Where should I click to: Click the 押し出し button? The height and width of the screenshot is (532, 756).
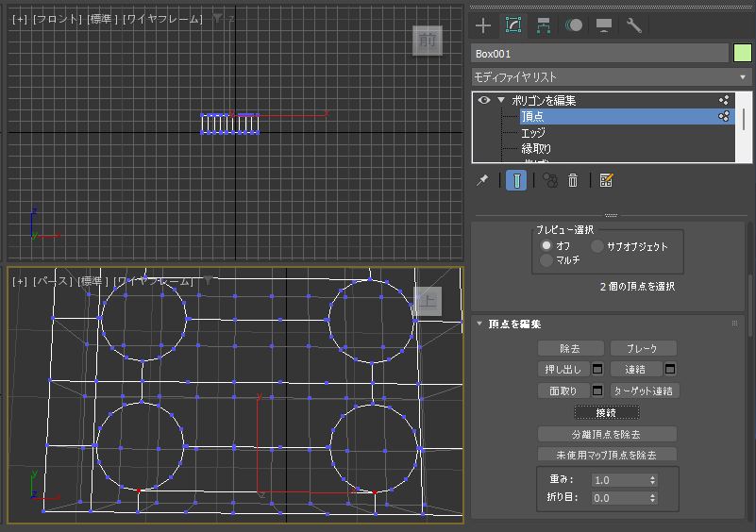(563, 369)
